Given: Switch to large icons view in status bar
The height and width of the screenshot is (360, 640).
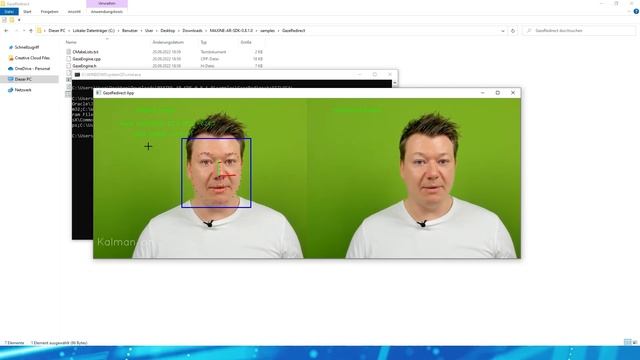Looking at the screenshot, I should point(635,342).
